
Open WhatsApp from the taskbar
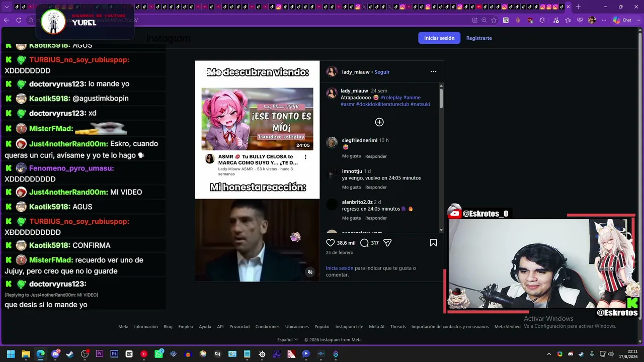tap(158, 354)
